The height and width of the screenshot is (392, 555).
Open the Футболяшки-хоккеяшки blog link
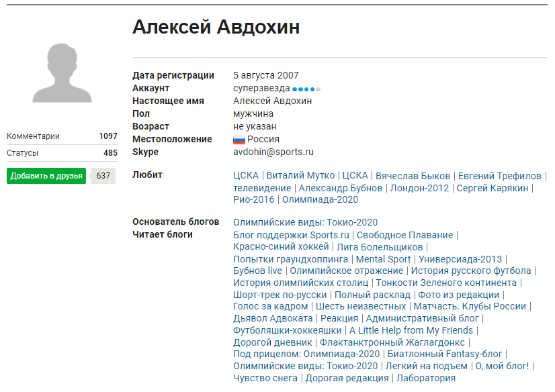click(x=288, y=330)
